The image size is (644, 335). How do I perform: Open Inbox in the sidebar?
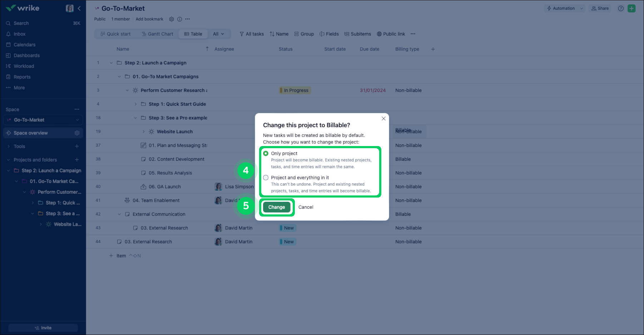coord(19,34)
